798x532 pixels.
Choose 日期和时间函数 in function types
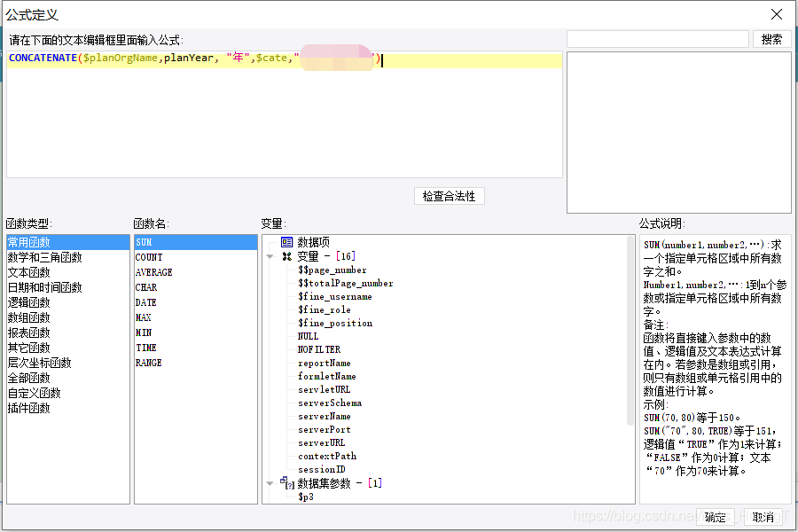click(x=44, y=287)
